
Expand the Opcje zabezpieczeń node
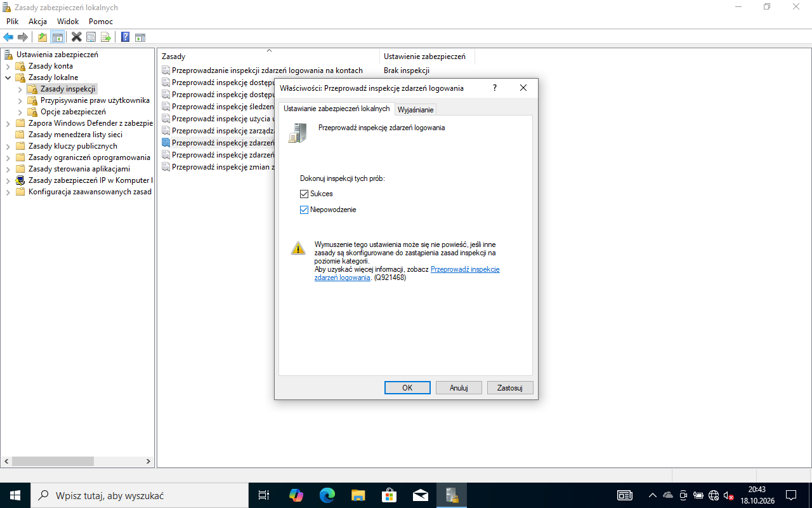click(20, 112)
